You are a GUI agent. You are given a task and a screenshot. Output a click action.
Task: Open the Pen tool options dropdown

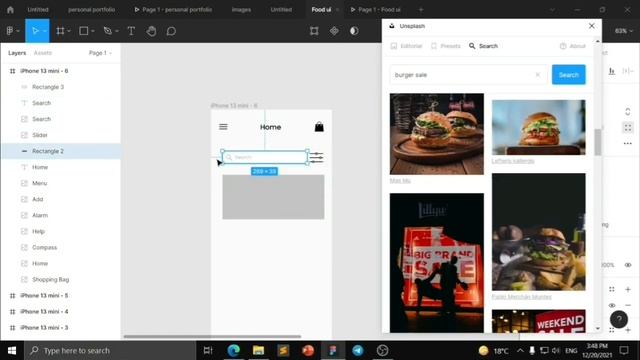(x=117, y=31)
